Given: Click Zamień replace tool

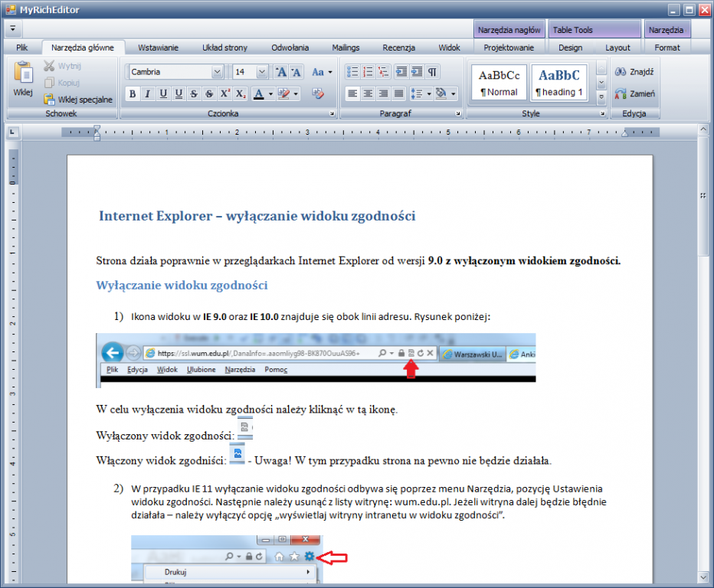Looking at the screenshot, I should (x=634, y=93).
